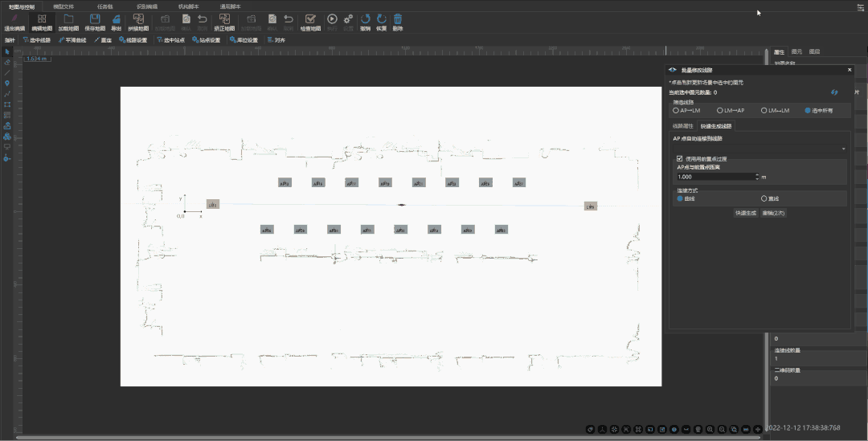Screen dimensions: 868x441
Task: Click the blue 撤销 (undo) icon
Action: coord(366,19)
